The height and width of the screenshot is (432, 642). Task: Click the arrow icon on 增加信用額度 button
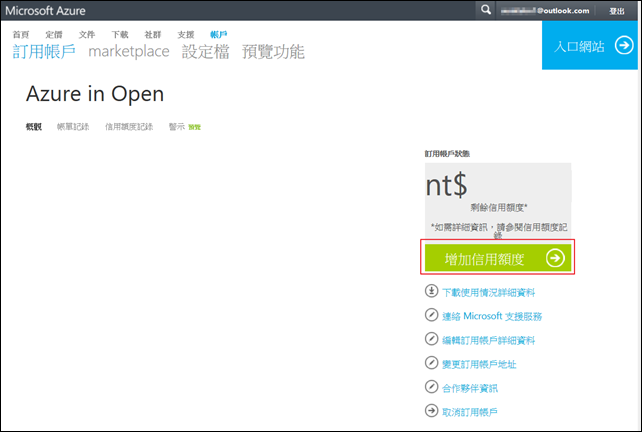tap(555, 258)
